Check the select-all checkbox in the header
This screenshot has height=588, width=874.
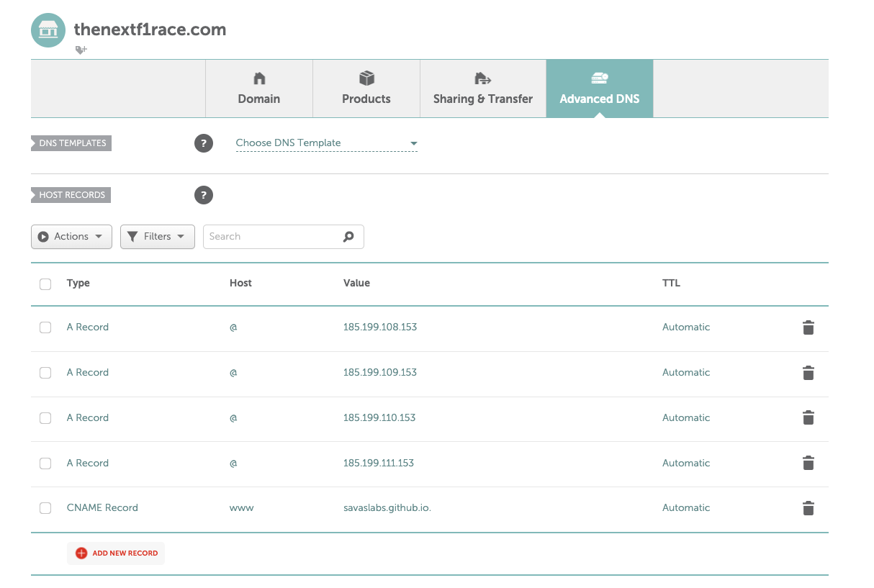pyautogui.click(x=45, y=284)
